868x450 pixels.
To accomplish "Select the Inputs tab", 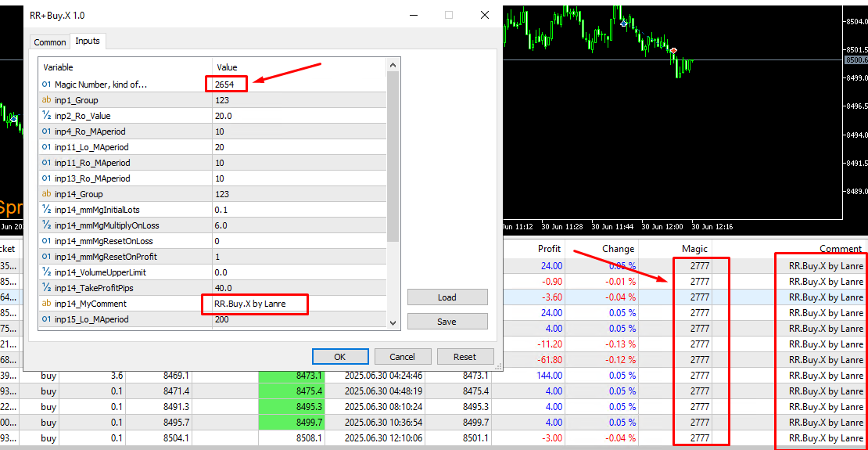I will pyautogui.click(x=88, y=41).
